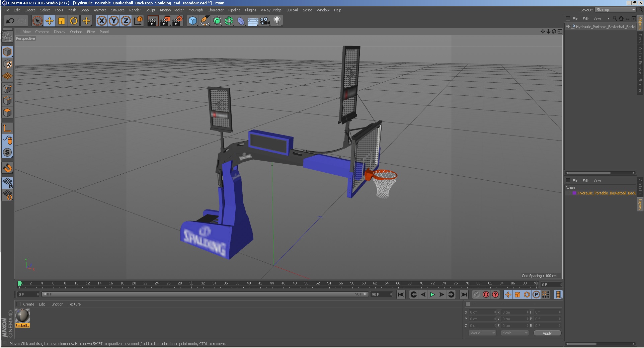Screen dimensions: 644x348
Task: Open the Layers side tab
Action: [x=640, y=204]
